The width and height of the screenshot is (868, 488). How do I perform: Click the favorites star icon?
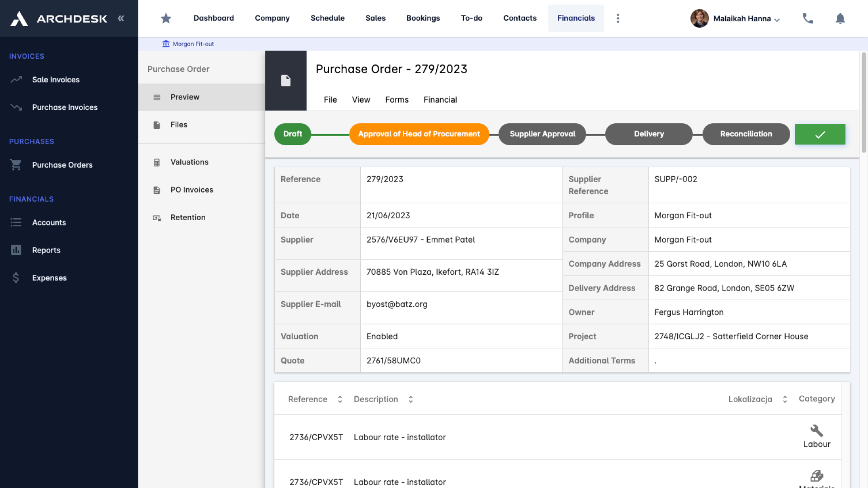coord(166,18)
